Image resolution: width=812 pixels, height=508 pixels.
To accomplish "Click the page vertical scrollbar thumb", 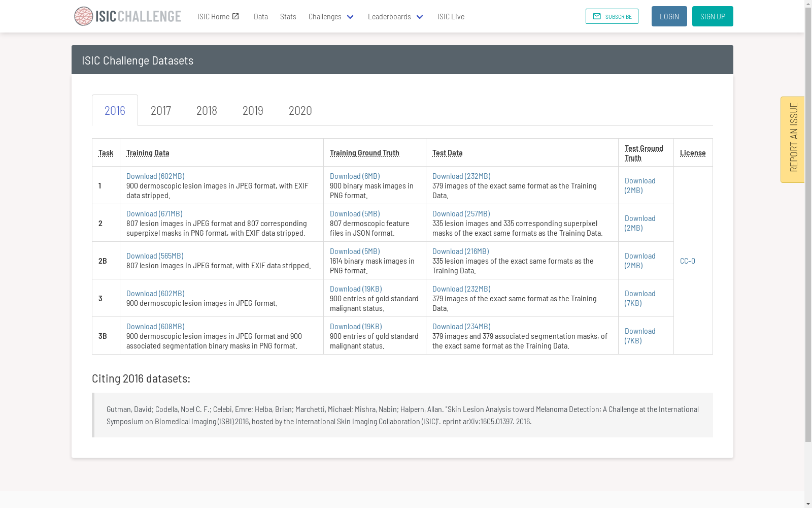I will [x=808, y=225].
